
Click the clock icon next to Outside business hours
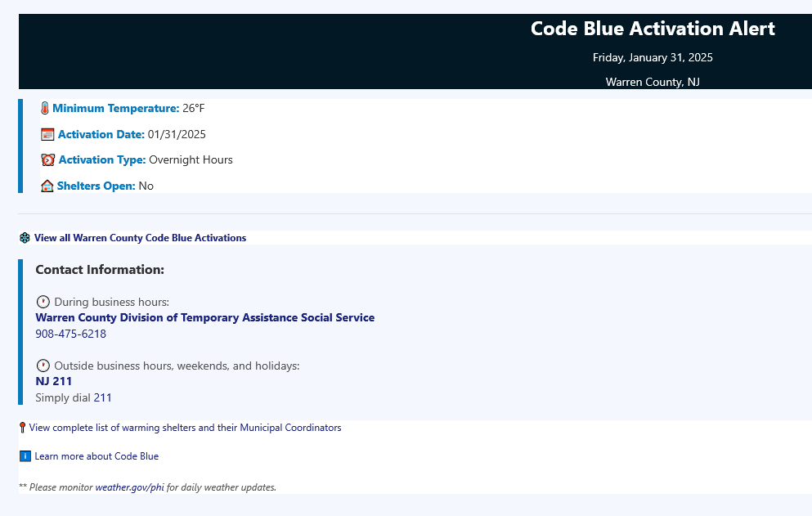point(43,366)
